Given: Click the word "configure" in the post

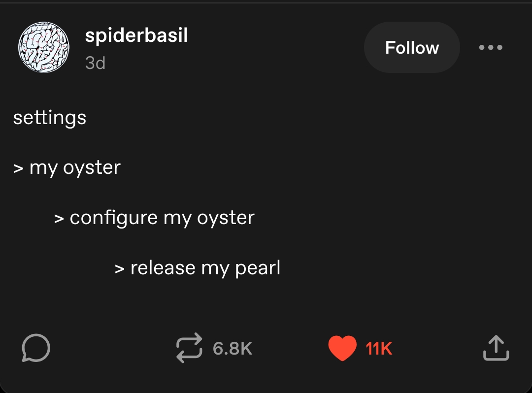Looking at the screenshot, I should (x=114, y=218).
